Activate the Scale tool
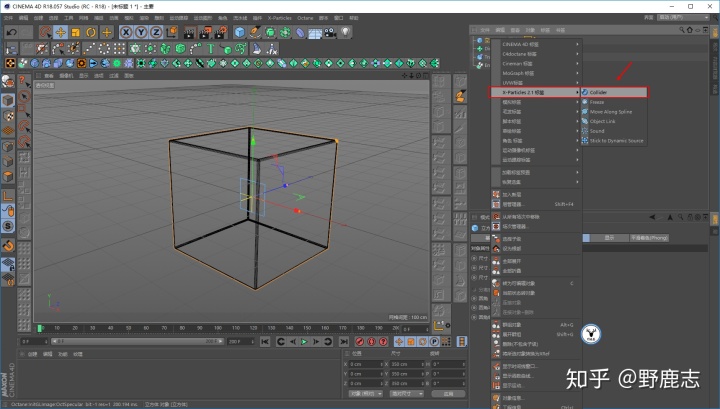The width and height of the screenshot is (720, 409). click(75, 32)
